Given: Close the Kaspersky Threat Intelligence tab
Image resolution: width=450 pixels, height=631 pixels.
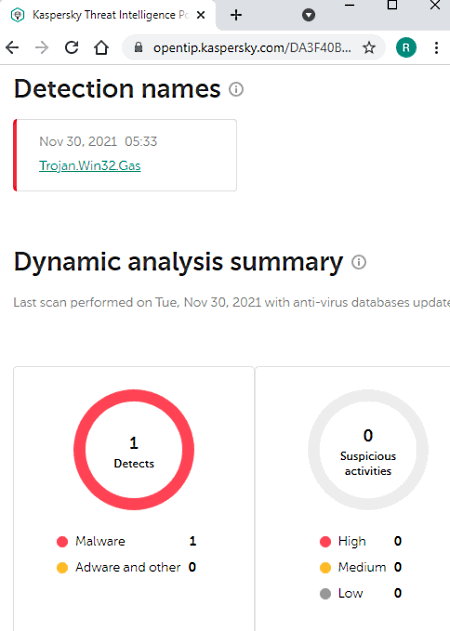Looking at the screenshot, I should pos(201,15).
